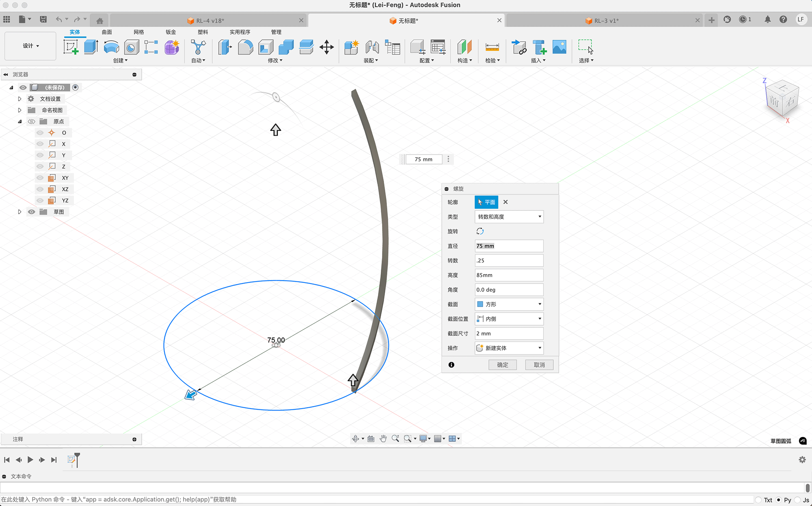
Task: Open the Measure tool icon
Action: coord(492,47)
